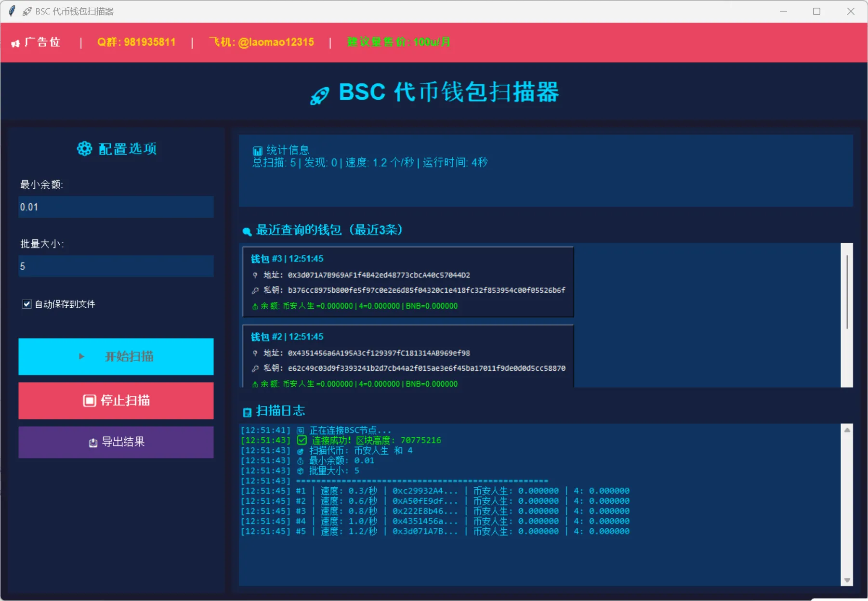Click the rocket icon beside the main title
The height and width of the screenshot is (601, 868).
pyautogui.click(x=319, y=95)
